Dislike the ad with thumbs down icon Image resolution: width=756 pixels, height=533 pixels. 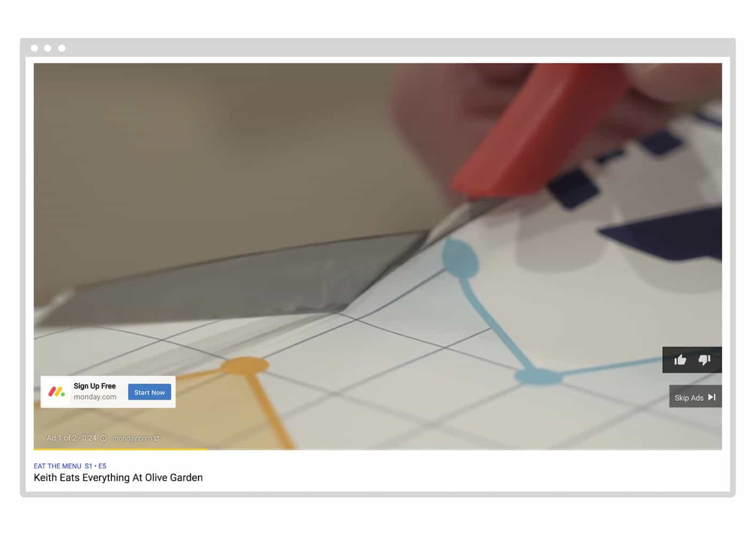coord(704,360)
